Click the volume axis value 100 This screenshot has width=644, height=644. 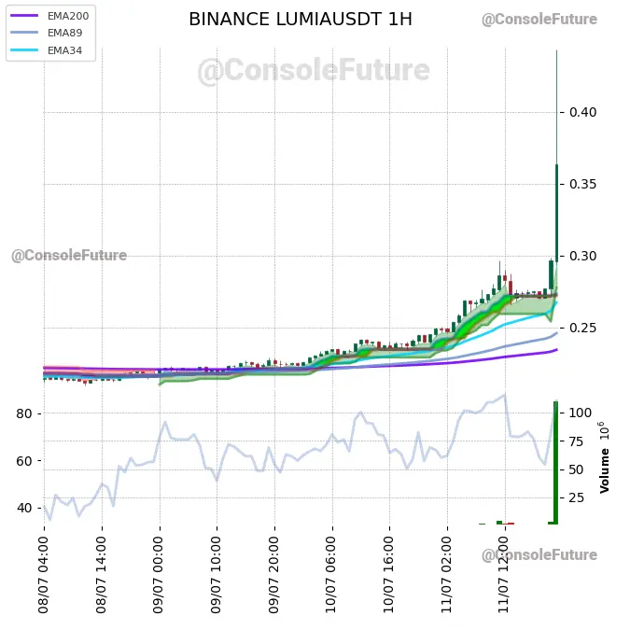tap(580, 413)
